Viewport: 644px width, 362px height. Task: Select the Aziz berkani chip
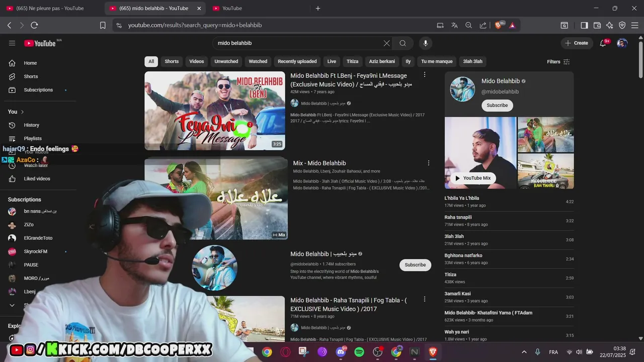point(382,61)
